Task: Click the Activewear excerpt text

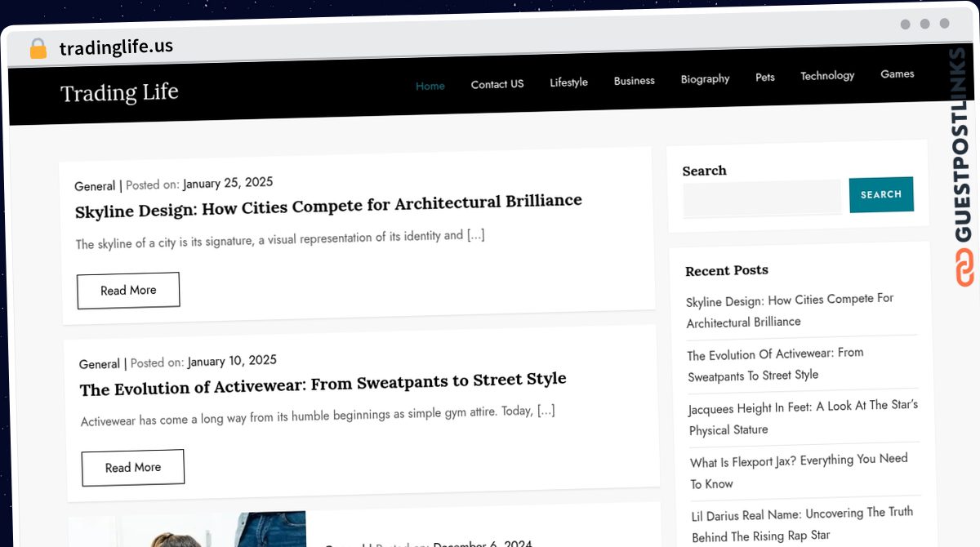Action: [318, 416]
